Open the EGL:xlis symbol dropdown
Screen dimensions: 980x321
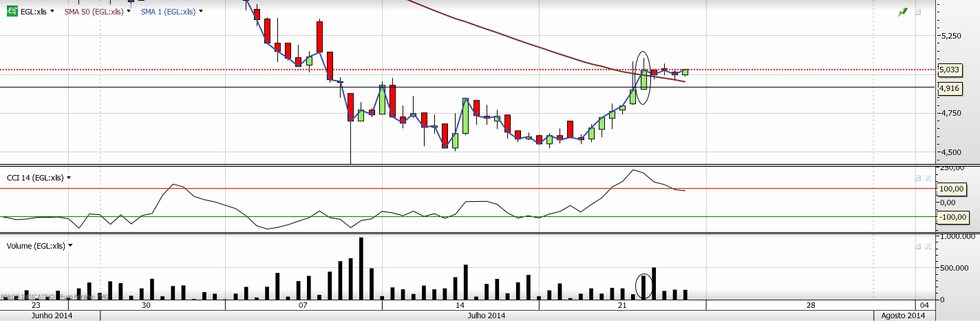tap(52, 12)
